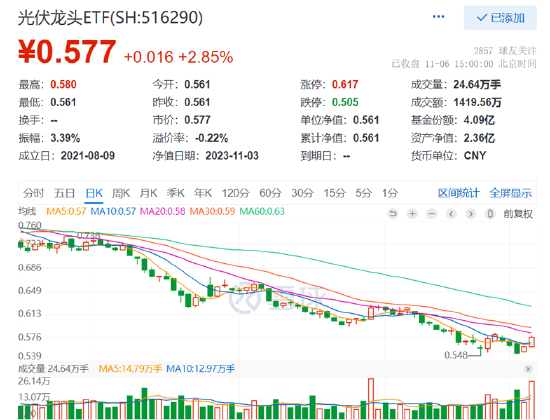Click the 资产净值 value 2.36亿
Viewport: 550px width, 420px height.
pyautogui.click(x=479, y=138)
